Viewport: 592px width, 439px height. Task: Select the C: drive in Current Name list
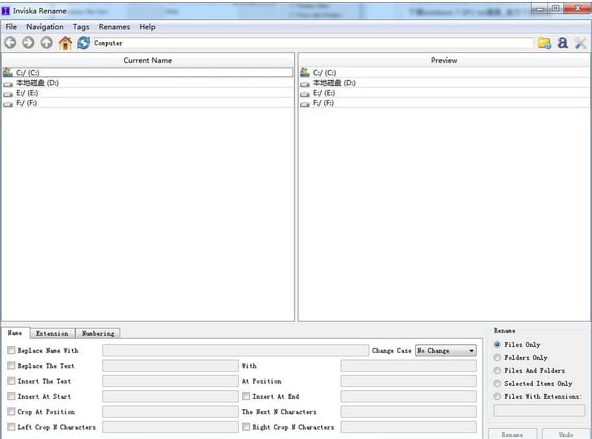(147, 72)
